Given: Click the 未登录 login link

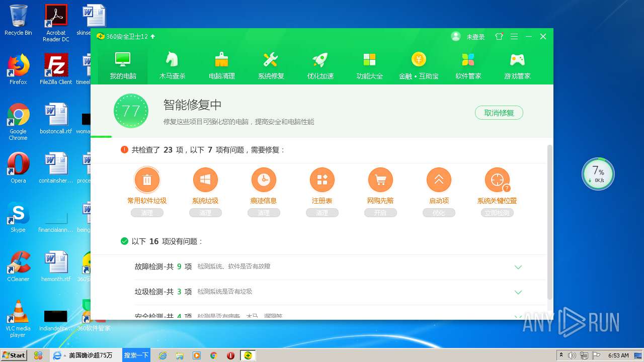Looking at the screenshot, I should (x=475, y=37).
